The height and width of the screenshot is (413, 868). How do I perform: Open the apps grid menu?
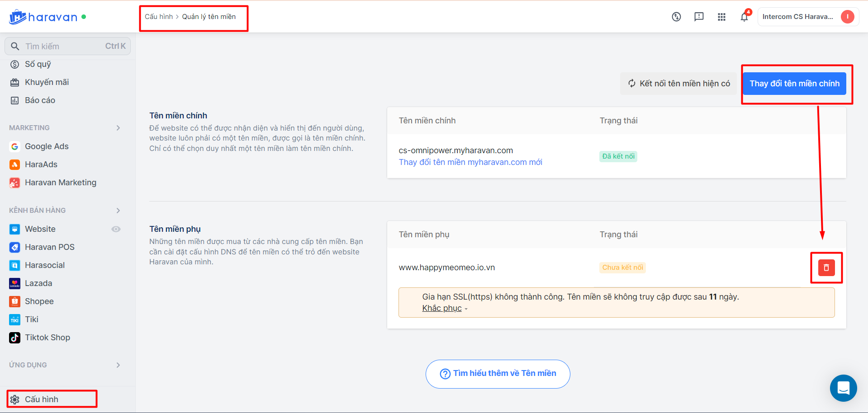coord(721,17)
